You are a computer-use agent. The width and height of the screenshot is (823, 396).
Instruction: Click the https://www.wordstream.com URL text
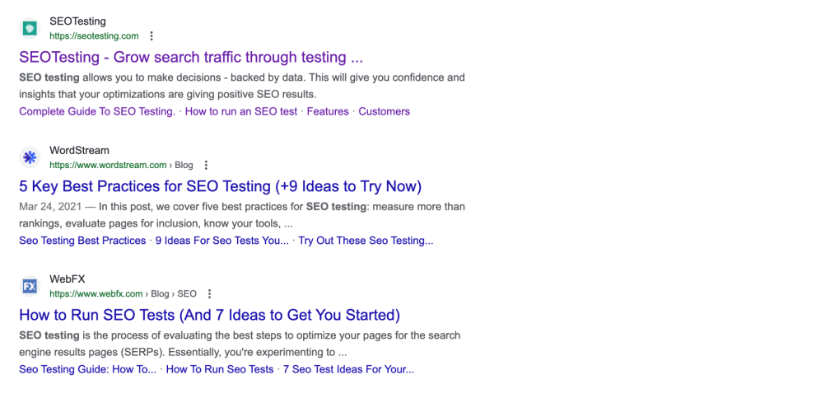[x=108, y=165]
